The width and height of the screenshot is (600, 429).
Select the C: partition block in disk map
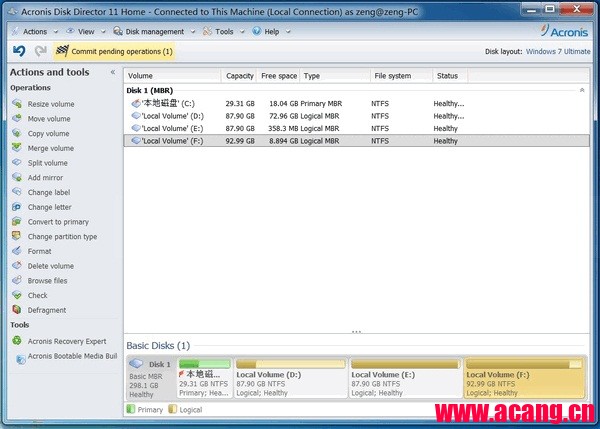coord(205,378)
